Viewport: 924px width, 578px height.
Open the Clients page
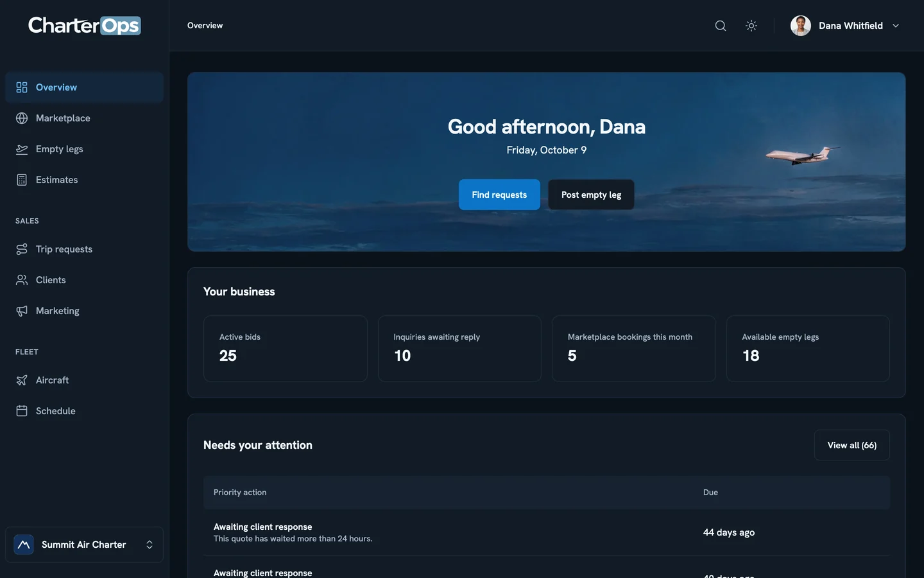pyautogui.click(x=84, y=280)
